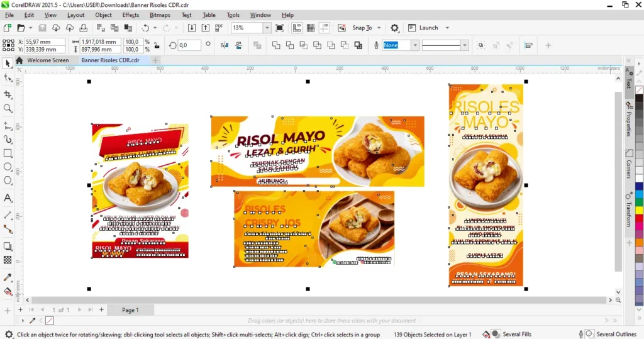This screenshot has width=644, height=339.
Task: Toggle the Lock Ratio padlock
Action: pyautogui.click(x=157, y=45)
